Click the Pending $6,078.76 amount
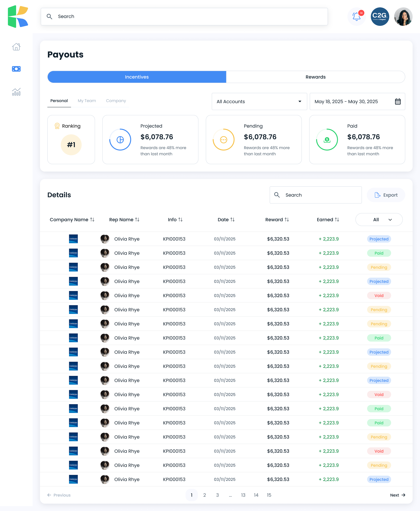 [260, 137]
